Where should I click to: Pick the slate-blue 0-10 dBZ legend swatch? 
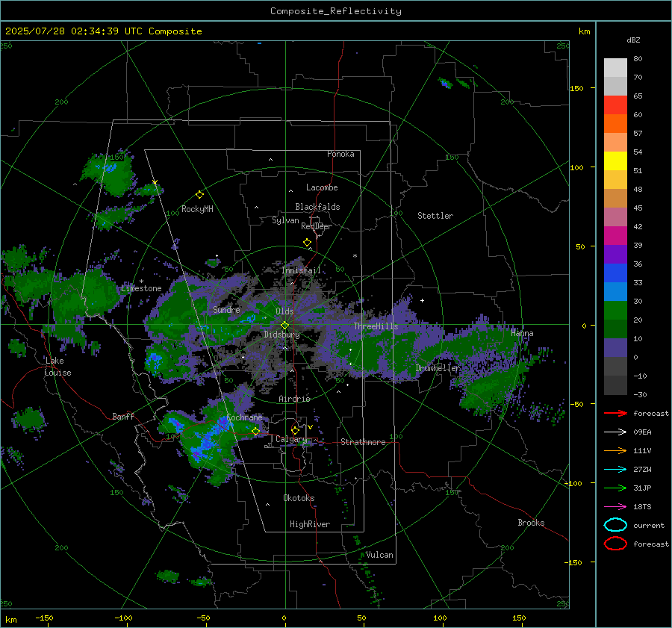pyautogui.click(x=615, y=348)
